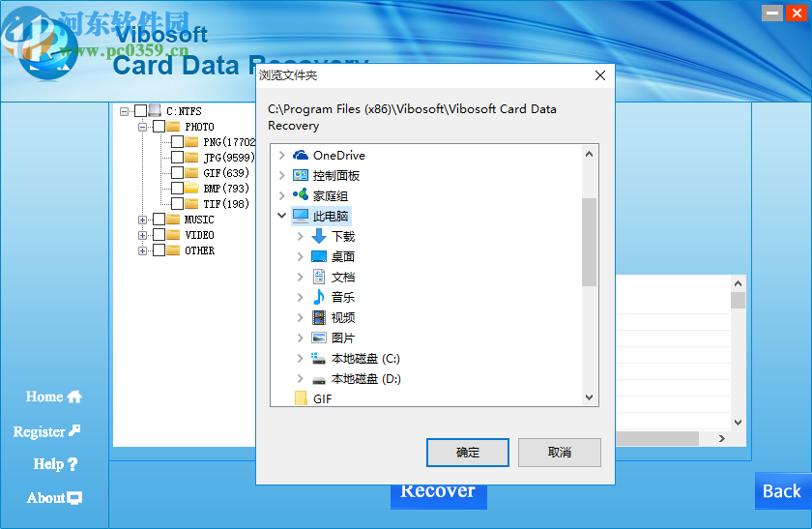Click the monitor icon beside About
Image resolution: width=812 pixels, height=529 pixels.
(x=74, y=498)
